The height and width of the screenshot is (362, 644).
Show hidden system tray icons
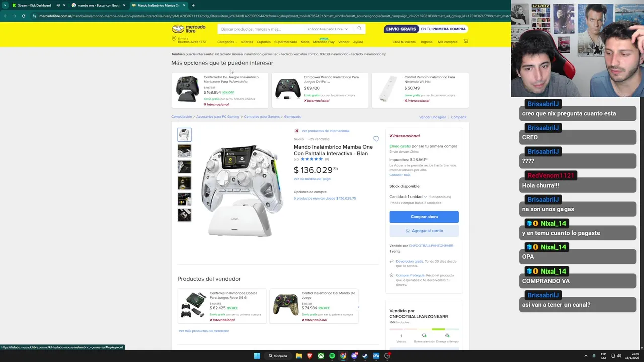(586, 356)
